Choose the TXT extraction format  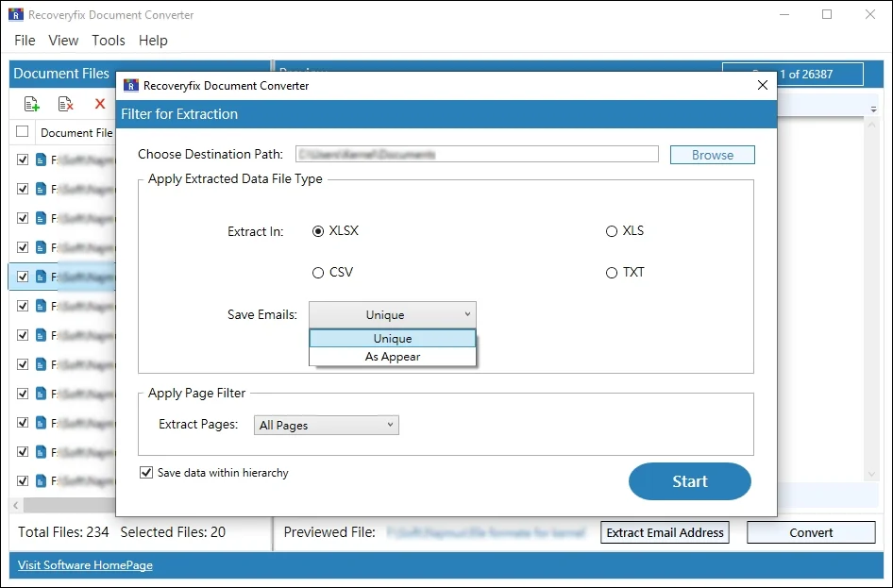(x=611, y=273)
